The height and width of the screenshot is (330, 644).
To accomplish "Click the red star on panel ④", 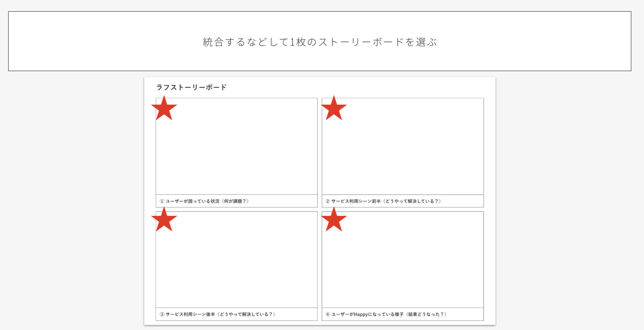I will 334,221.
